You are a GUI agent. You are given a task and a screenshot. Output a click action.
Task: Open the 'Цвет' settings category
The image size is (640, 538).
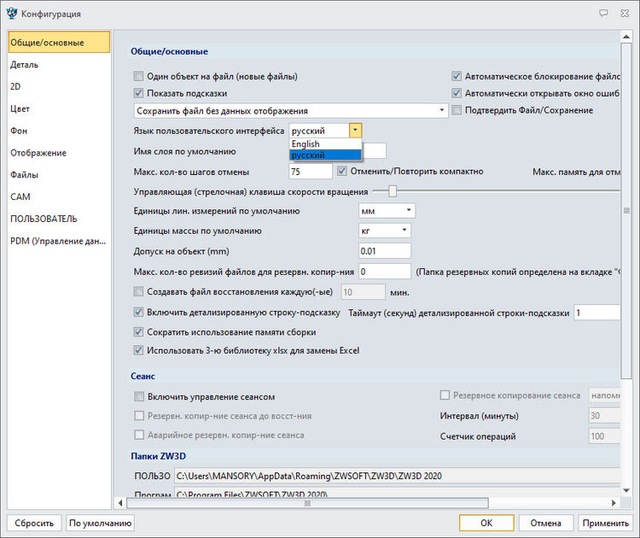tap(22, 109)
